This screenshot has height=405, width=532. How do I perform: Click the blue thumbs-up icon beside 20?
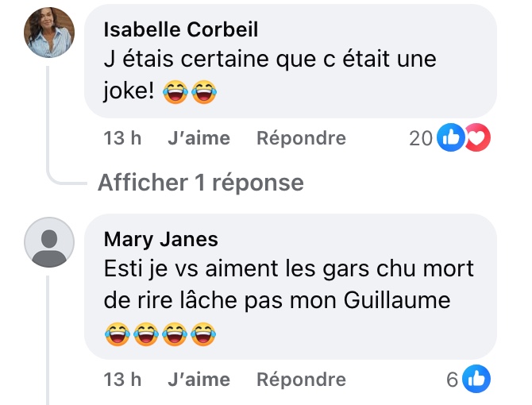pyautogui.click(x=449, y=138)
